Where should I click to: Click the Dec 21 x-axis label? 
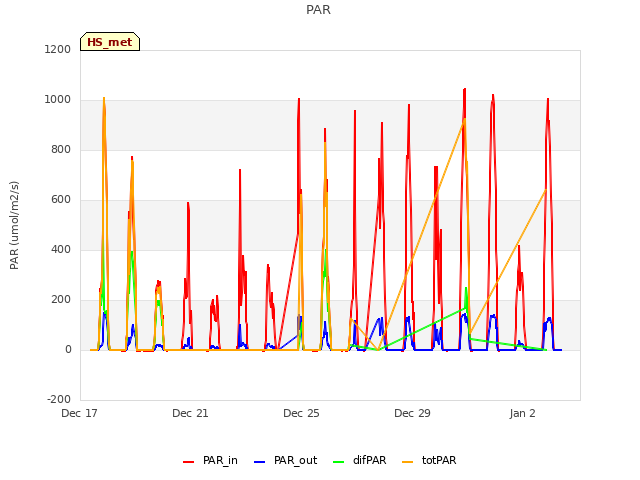coord(190,413)
